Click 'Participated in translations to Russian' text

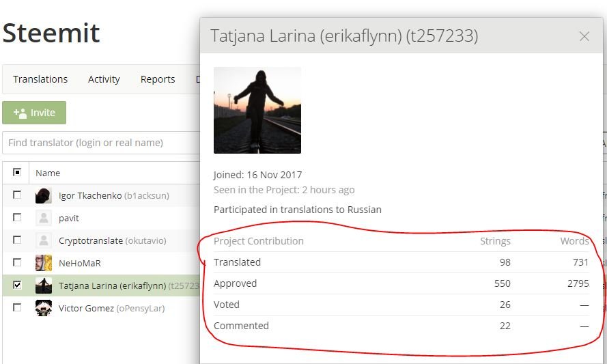(x=298, y=210)
